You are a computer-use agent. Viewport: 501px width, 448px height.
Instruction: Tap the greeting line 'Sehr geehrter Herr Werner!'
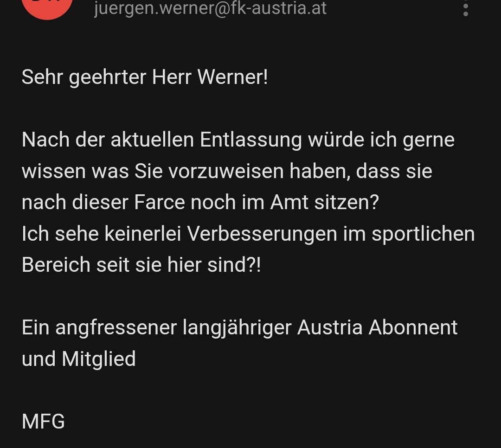(144, 77)
